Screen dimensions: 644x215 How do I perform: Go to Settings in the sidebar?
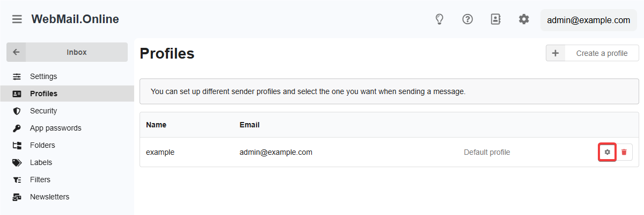(x=43, y=76)
